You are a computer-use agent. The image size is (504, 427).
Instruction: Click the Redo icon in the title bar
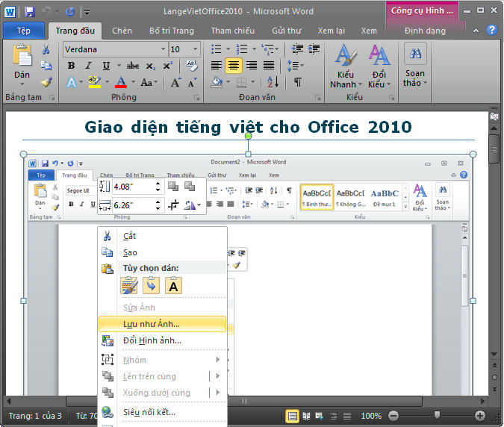pyautogui.click(x=69, y=11)
